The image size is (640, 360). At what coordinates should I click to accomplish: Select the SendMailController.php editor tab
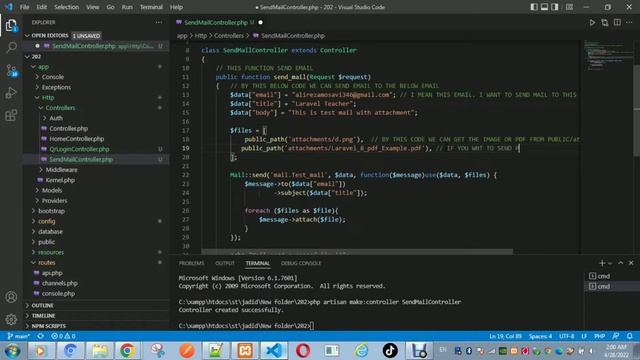click(220, 22)
